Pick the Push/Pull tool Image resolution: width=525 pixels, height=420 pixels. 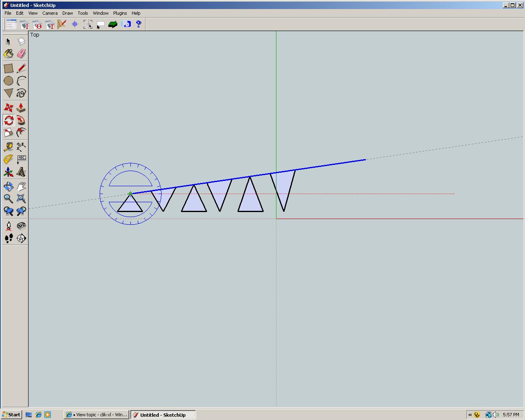[21, 108]
